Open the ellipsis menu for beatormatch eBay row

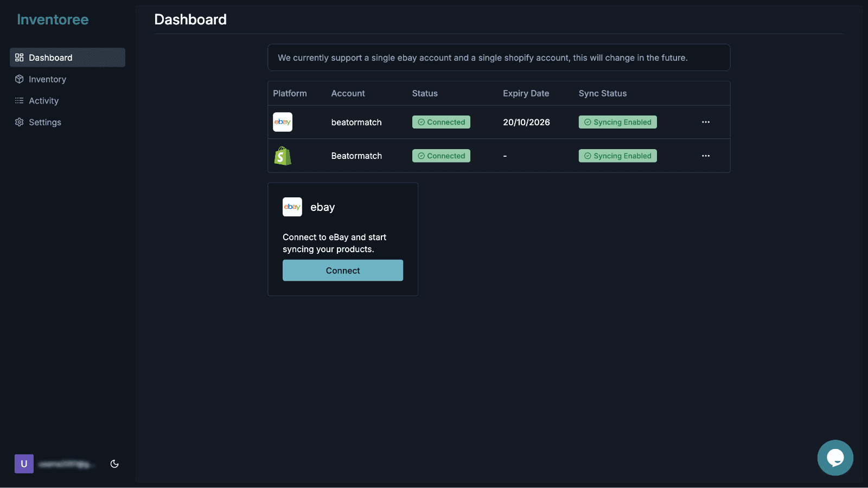click(x=706, y=122)
